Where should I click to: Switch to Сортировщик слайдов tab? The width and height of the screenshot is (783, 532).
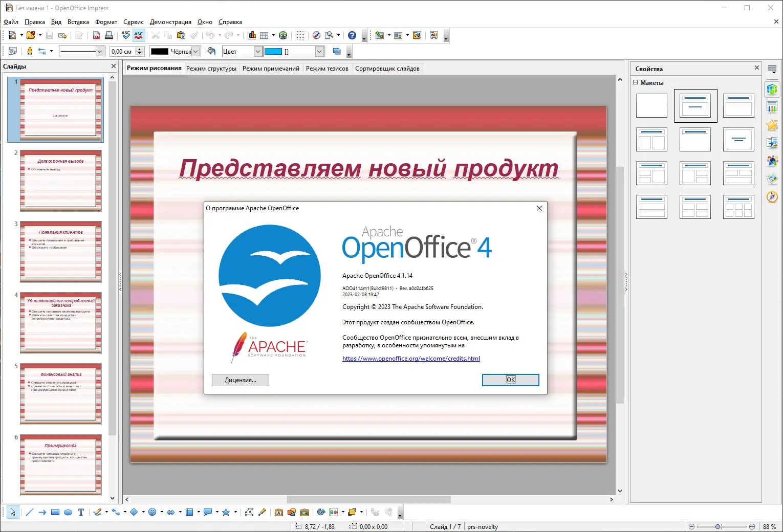(x=387, y=69)
